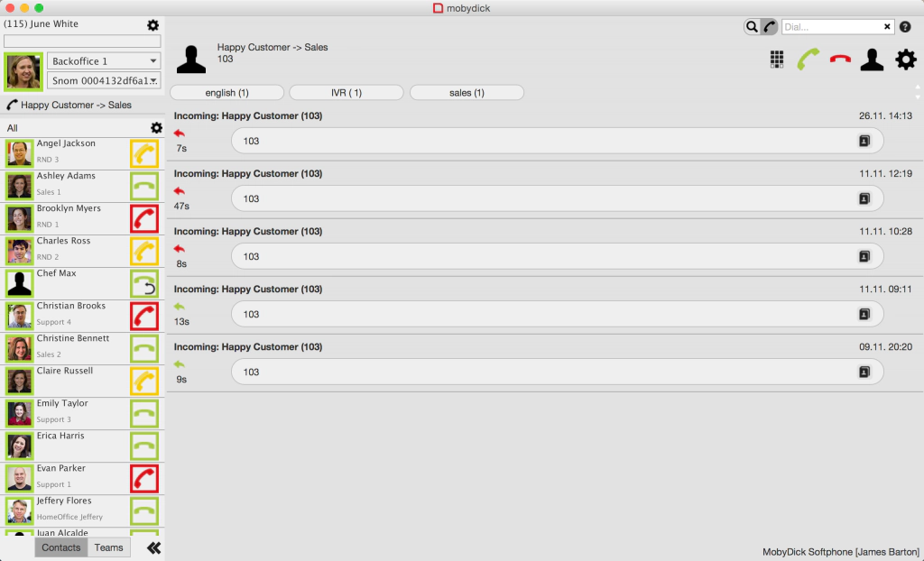Image resolution: width=924 pixels, height=561 pixels.
Task: Answer the call with green handset
Action: coord(808,60)
